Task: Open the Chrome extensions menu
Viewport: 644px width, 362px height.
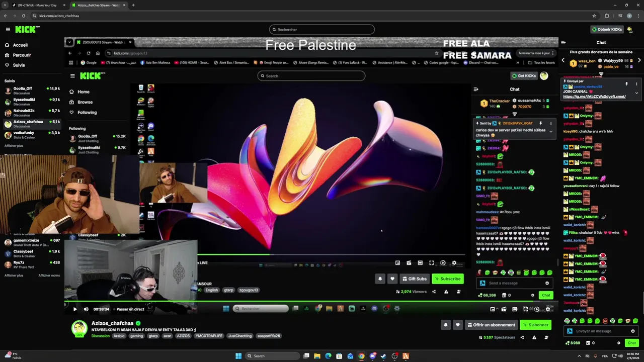Action: point(606,16)
